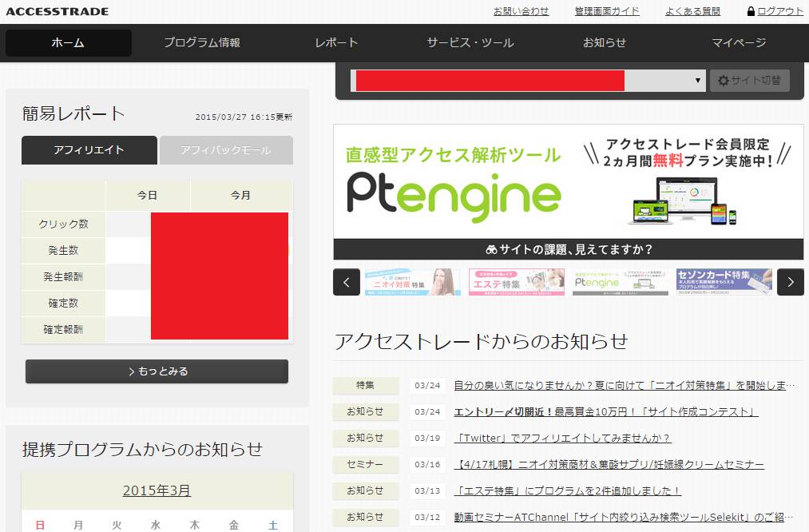Open the ATChannel Selekit news link
Screen dimensions: 809x532
(624, 517)
